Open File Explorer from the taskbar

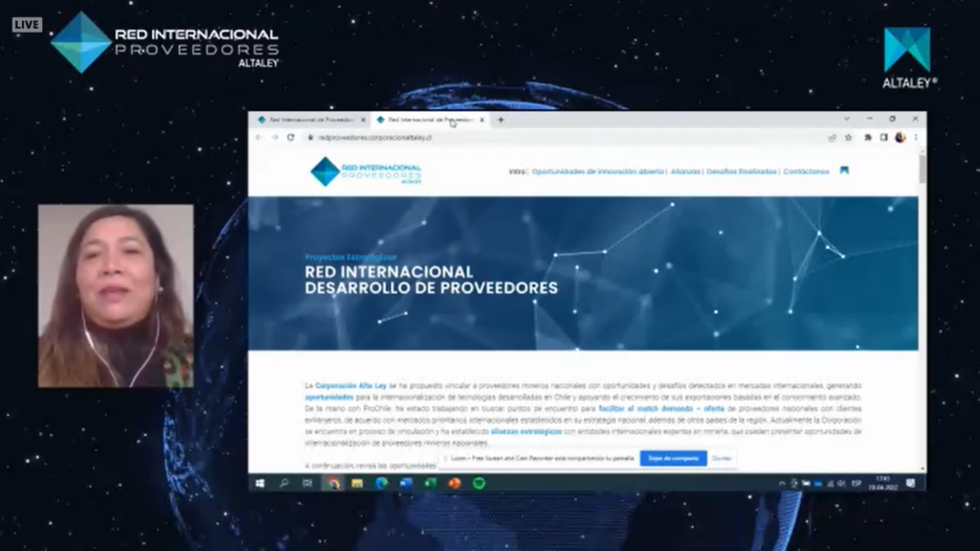point(357,483)
